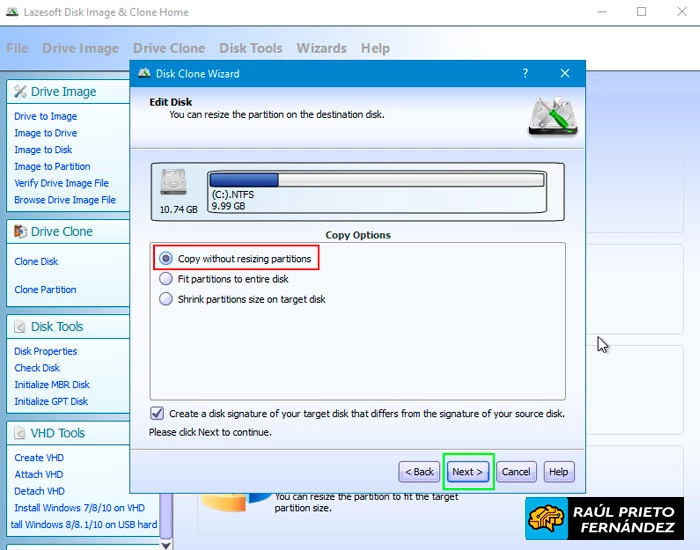Cancel the Disk Clone Wizard
Viewport: 700px width, 550px height.
click(516, 472)
